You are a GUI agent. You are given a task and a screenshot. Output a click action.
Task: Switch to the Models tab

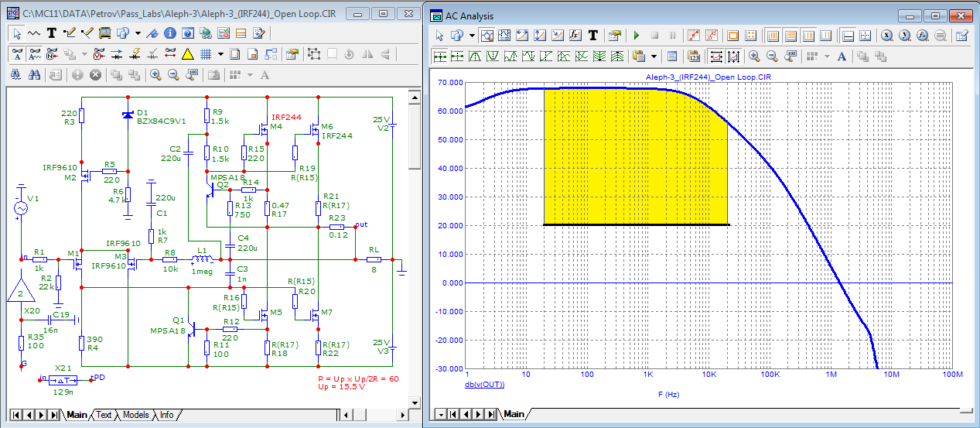136,415
